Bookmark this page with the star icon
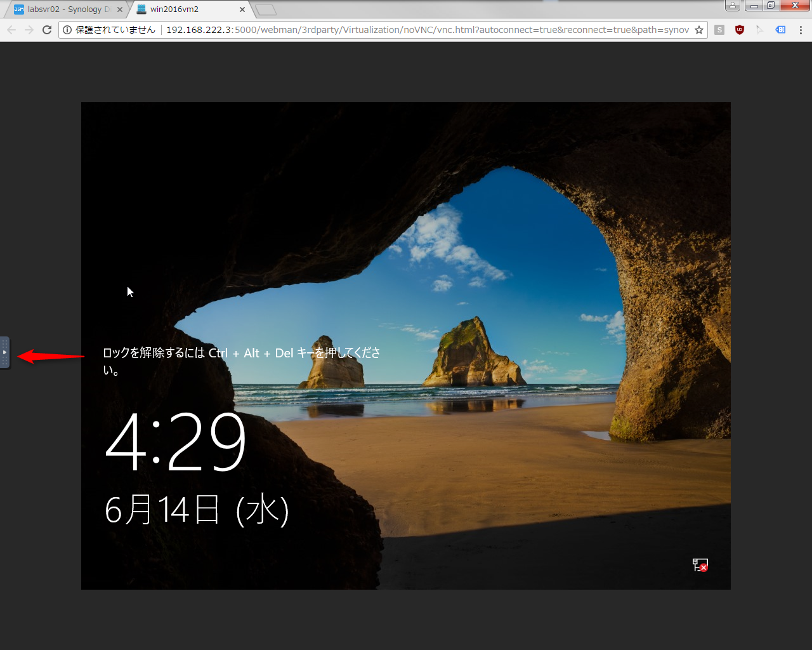The image size is (812, 650). [x=699, y=30]
